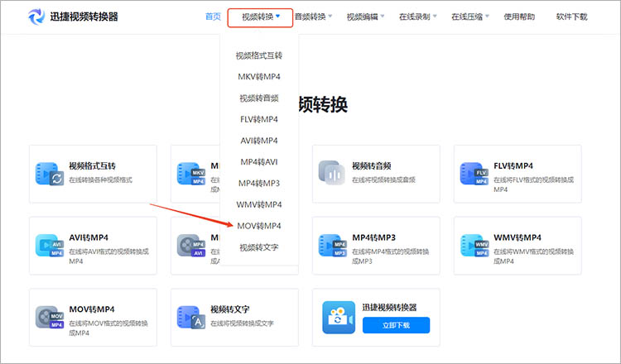Select 视频转音频 in the dropdown list

click(x=259, y=98)
